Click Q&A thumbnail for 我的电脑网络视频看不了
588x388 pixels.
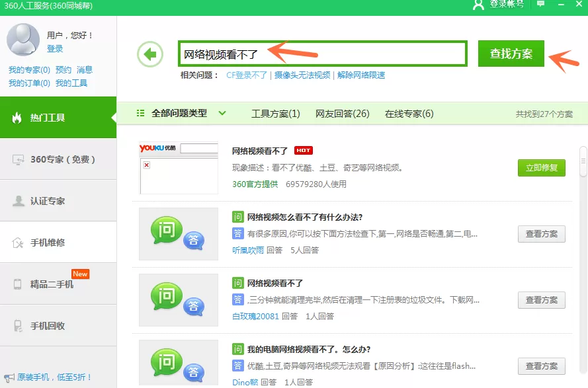coord(179,363)
